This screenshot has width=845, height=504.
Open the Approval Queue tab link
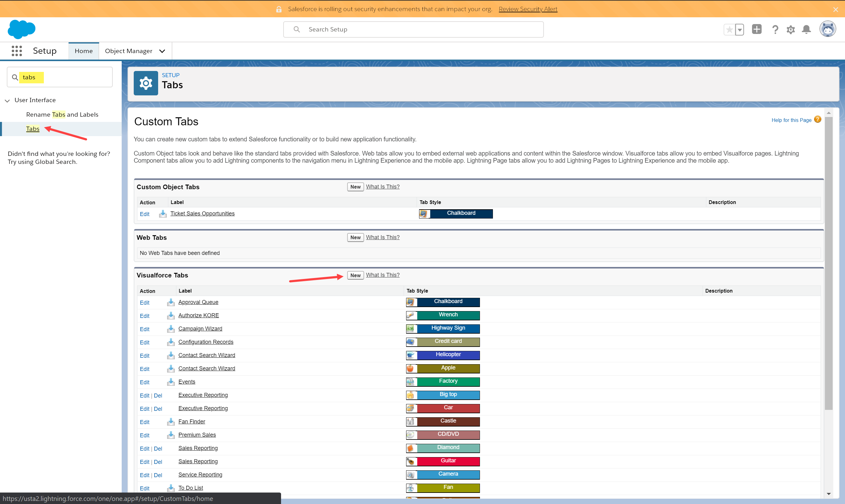pos(198,302)
